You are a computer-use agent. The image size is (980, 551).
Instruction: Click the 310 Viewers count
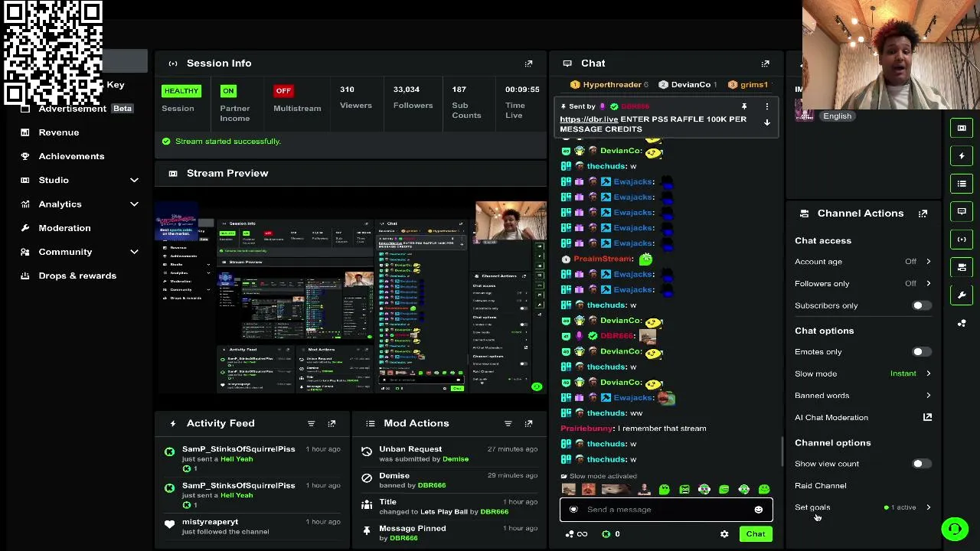(x=347, y=90)
